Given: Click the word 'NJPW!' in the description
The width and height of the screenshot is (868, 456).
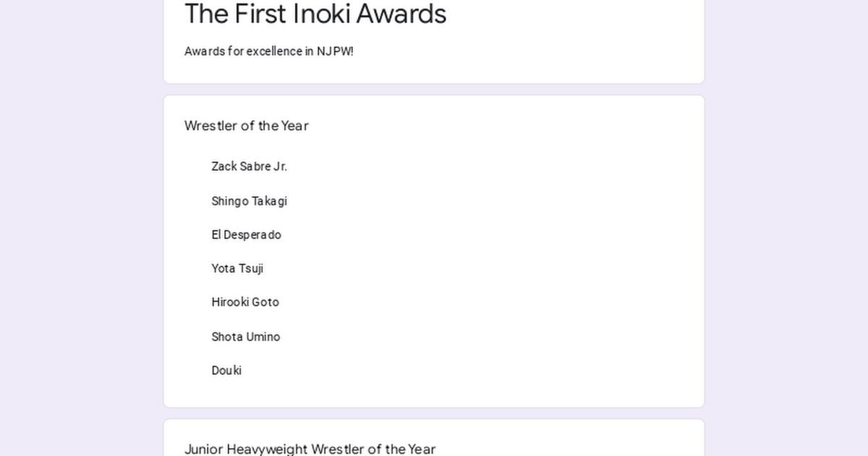Looking at the screenshot, I should click(335, 51).
